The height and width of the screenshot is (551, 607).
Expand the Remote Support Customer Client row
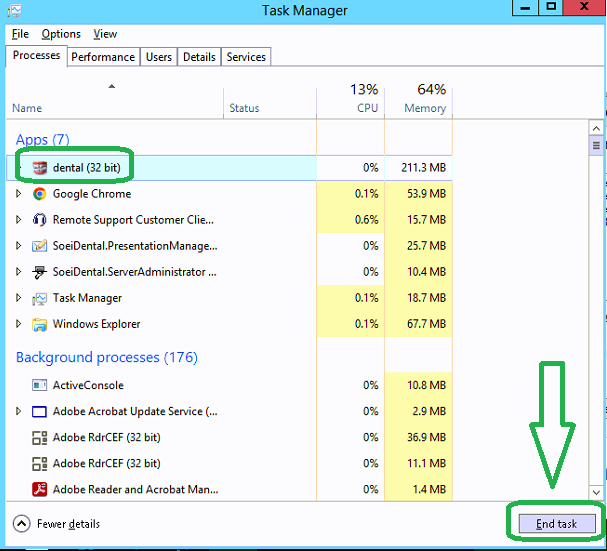18,220
